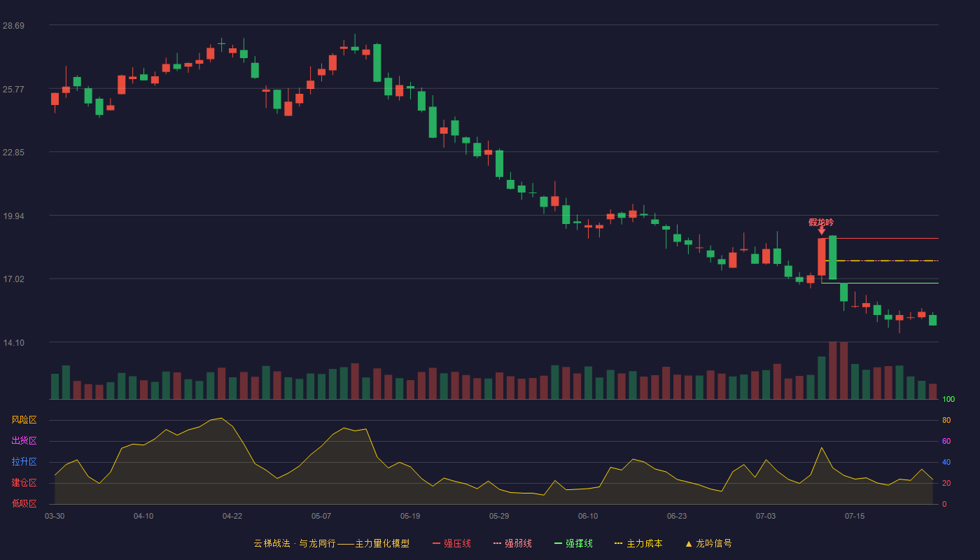
Task: Click the 22.85 price axis label
Action: tap(14, 152)
